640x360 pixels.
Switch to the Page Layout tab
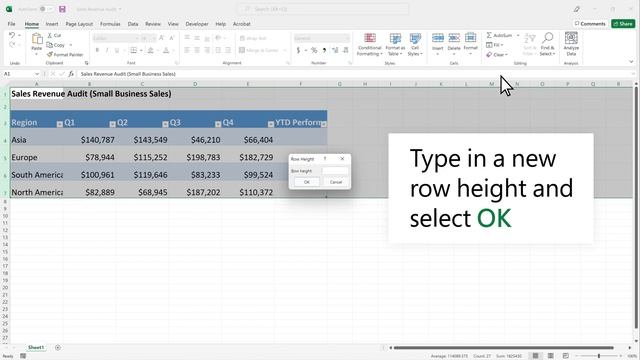click(x=79, y=24)
